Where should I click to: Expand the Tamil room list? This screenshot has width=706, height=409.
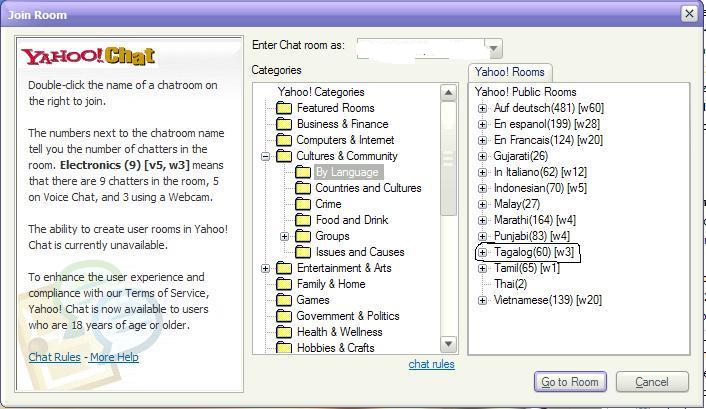click(x=482, y=268)
